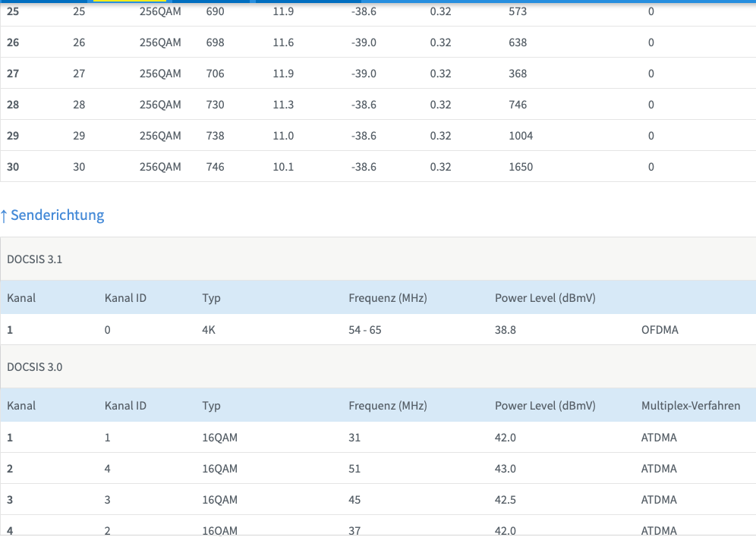This screenshot has width=756, height=537.
Task: Click 16QAM in the 51 MHz row
Action: click(x=220, y=469)
